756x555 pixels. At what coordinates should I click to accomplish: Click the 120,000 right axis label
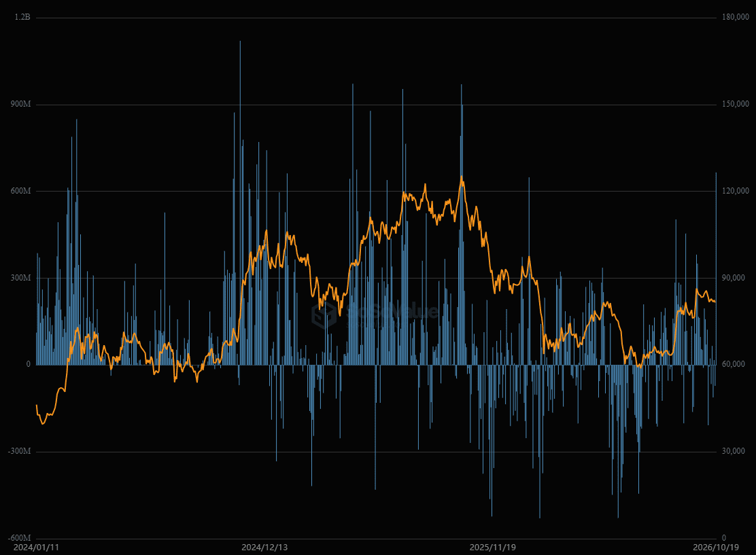tap(736, 191)
